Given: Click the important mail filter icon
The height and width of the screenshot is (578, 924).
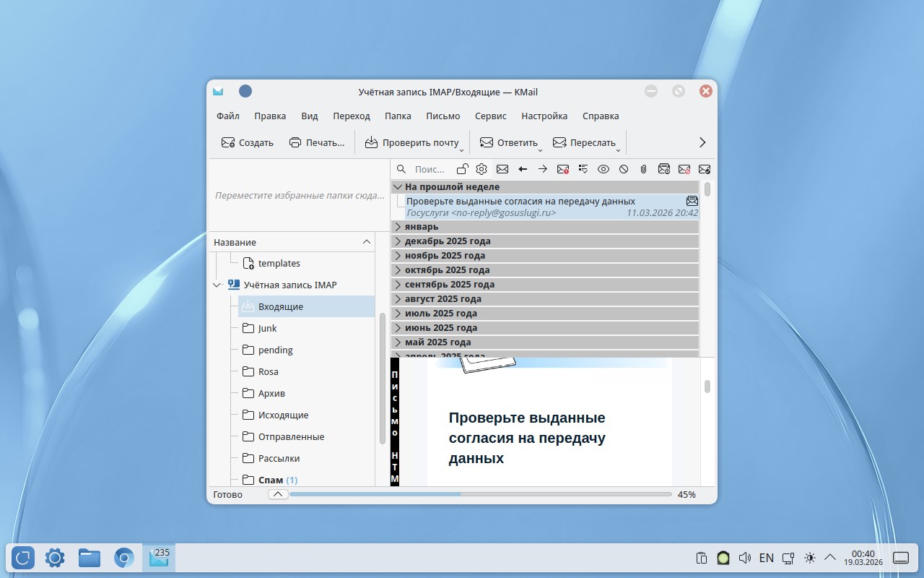Looking at the screenshot, I should 563,169.
